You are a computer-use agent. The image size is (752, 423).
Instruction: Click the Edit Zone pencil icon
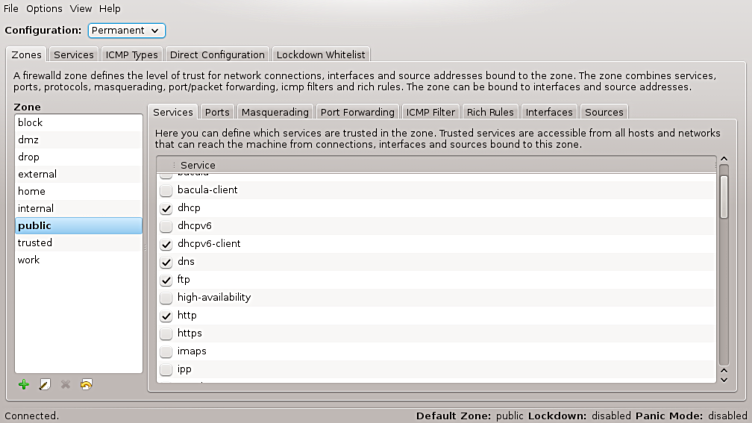pos(45,385)
